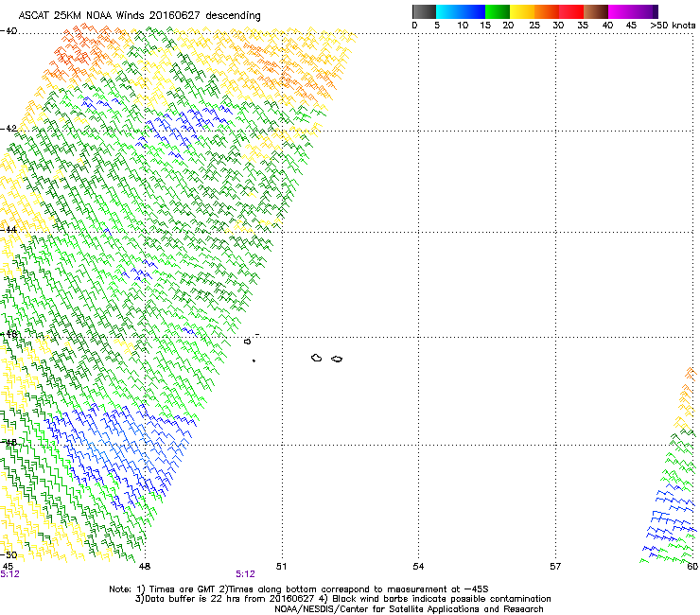
Task: Pick the red 30-35 knots color segment
Action: tap(571, 11)
